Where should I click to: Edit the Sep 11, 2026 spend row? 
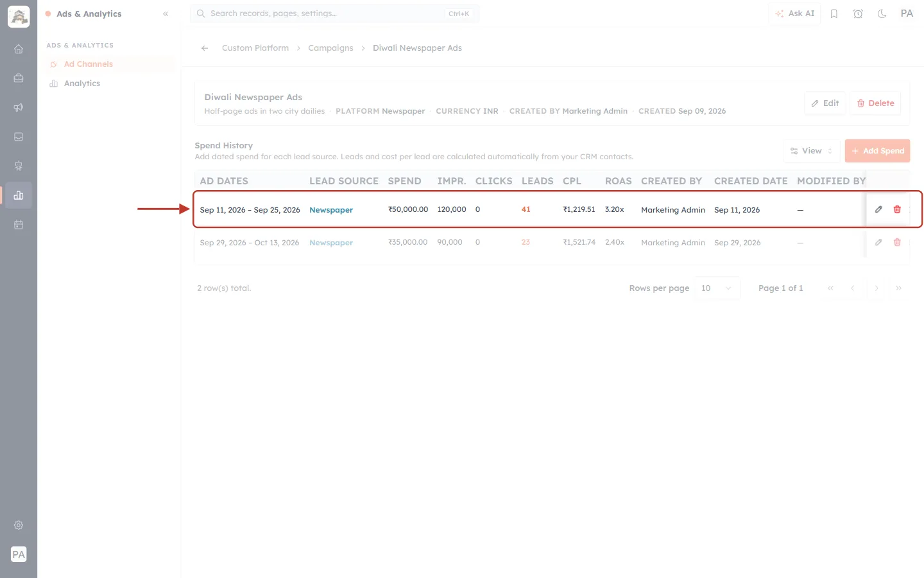coord(878,209)
